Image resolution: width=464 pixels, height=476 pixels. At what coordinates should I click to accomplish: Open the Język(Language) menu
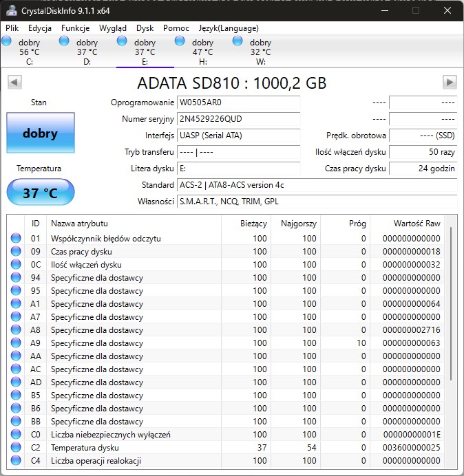coord(229,28)
